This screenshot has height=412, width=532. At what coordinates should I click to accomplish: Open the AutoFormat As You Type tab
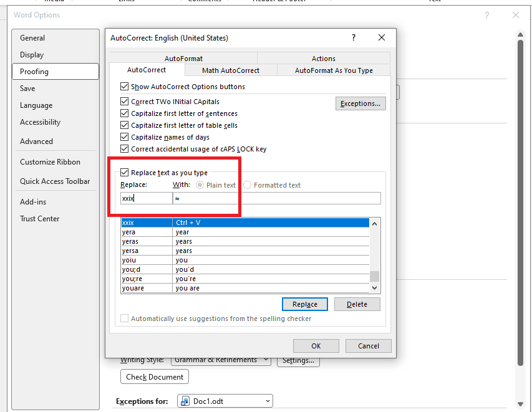[x=334, y=70]
